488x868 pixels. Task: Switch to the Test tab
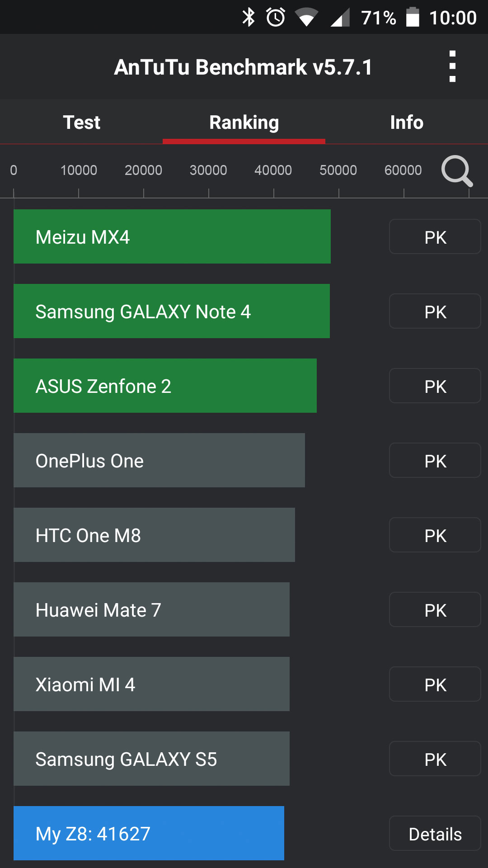pos(81,122)
